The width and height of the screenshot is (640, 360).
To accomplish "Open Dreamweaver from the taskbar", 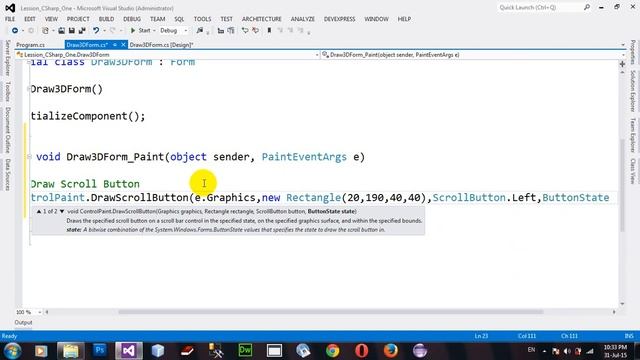I will tap(245, 350).
